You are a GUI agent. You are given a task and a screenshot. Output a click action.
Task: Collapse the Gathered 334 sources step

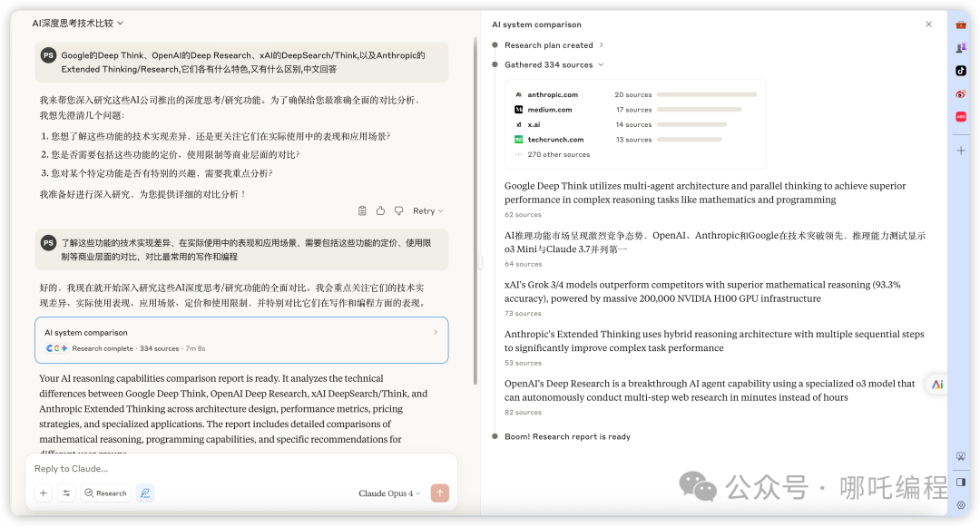(x=554, y=64)
